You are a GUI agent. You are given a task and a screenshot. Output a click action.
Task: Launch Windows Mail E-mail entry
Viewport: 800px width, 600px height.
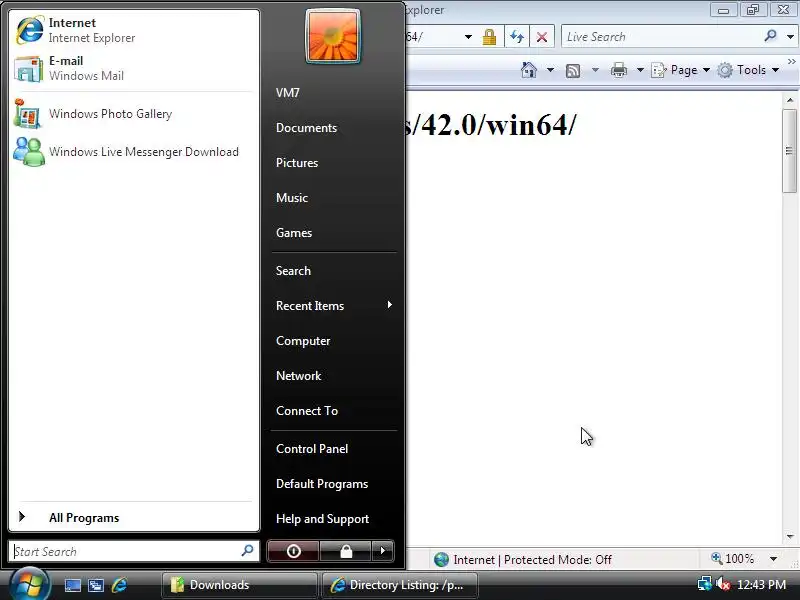pos(134,68)
